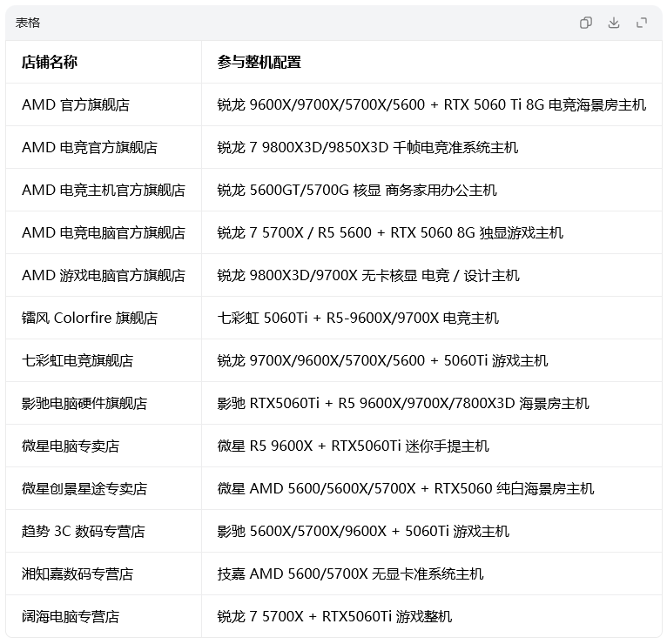This screenshot has height=644, width=667.
Task: Expand the table to fullscreen view
Action: 642,23
